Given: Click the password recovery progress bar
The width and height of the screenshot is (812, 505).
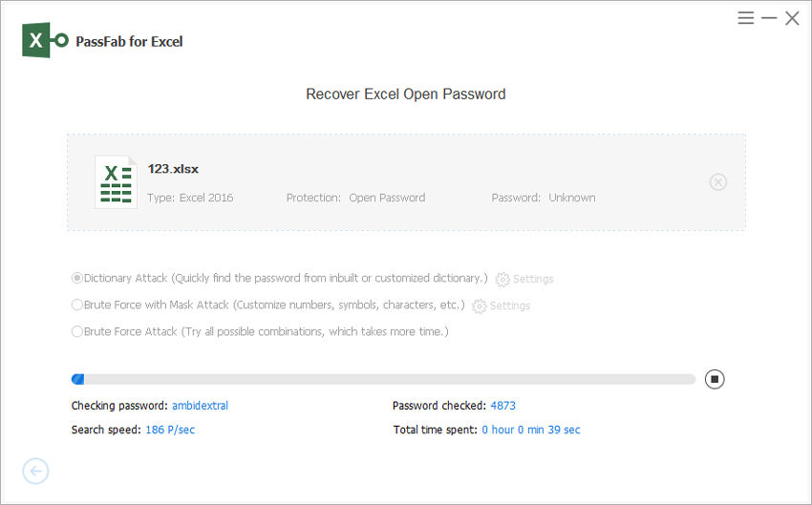Looking at the screenshot, I should click(383, 379).
